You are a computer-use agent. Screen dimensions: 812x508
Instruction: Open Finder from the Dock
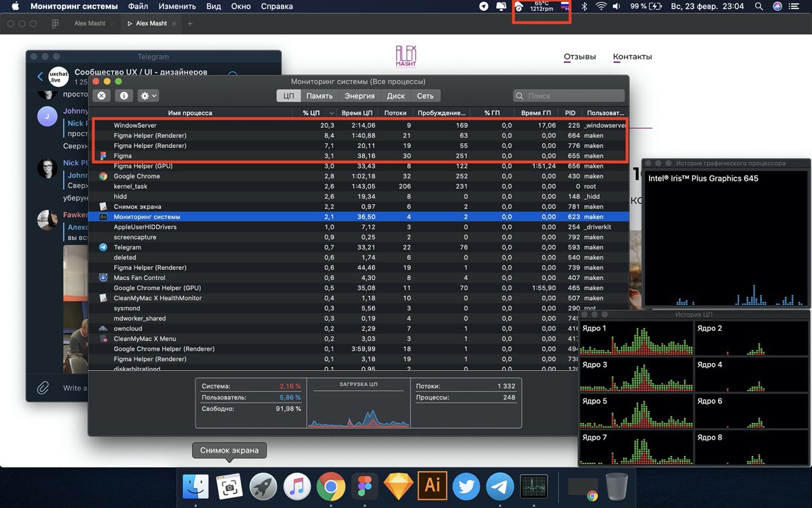[x=195, y=487]
